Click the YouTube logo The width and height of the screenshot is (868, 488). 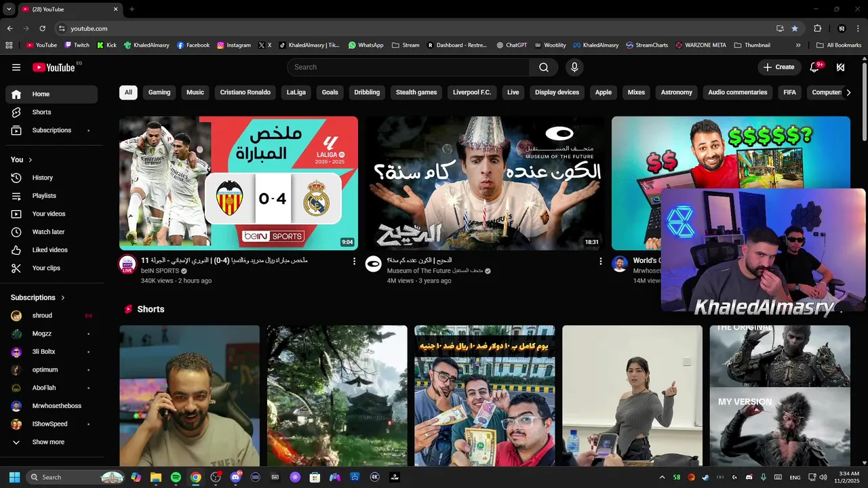click(x=54, y=67)
